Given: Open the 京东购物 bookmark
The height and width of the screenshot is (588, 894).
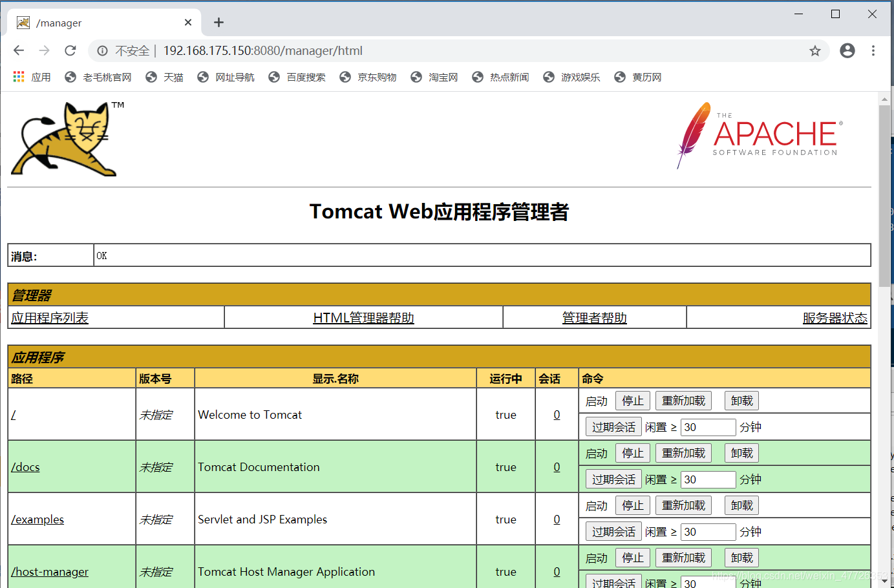Looking at the screenshot, I should tap(368, 77).
